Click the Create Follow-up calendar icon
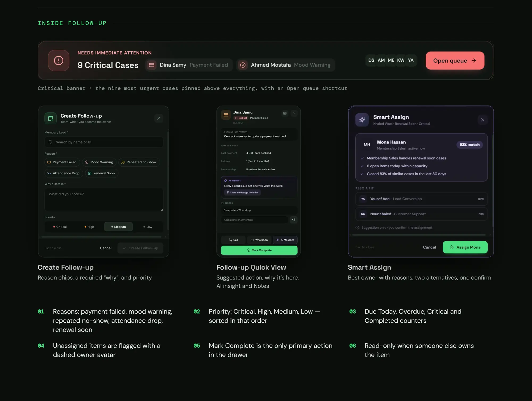 (51, 118)
